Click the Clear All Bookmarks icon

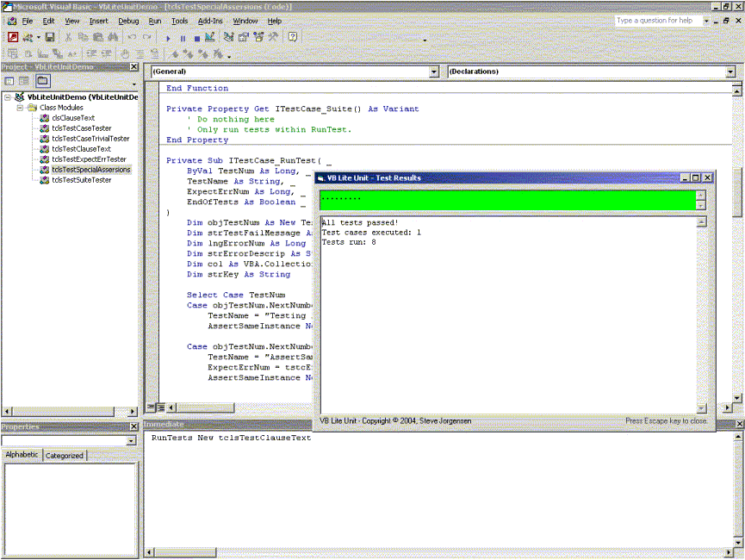(218, 53)
